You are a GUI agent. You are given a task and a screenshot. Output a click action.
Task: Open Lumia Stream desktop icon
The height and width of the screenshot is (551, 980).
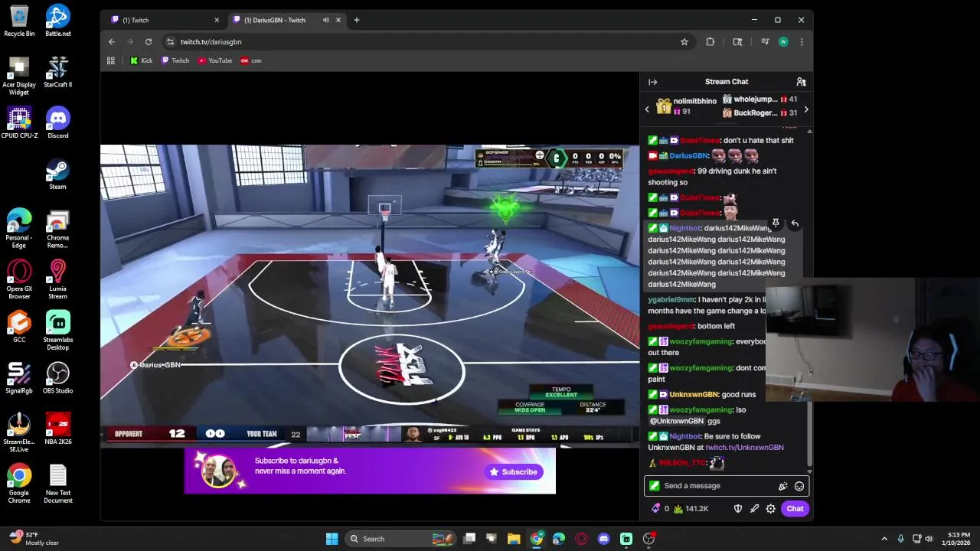(x=58, y=280)
